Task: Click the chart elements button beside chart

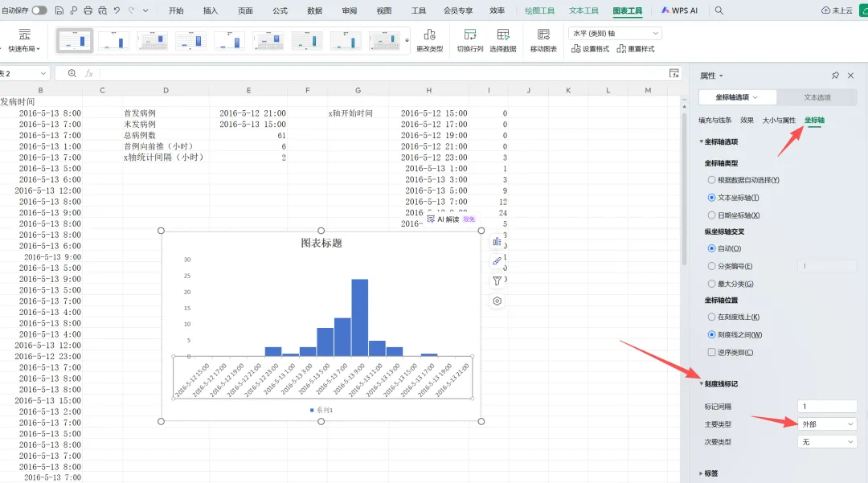Action: point(497,242)
